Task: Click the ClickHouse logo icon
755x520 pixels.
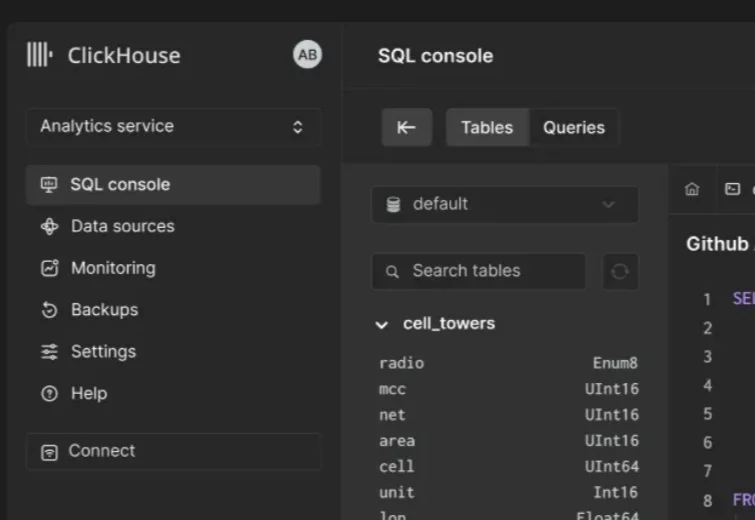Action: (39, 55)
